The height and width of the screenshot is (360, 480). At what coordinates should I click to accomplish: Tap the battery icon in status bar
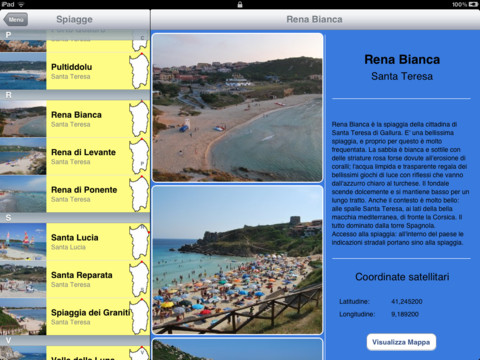pos(473,4)
